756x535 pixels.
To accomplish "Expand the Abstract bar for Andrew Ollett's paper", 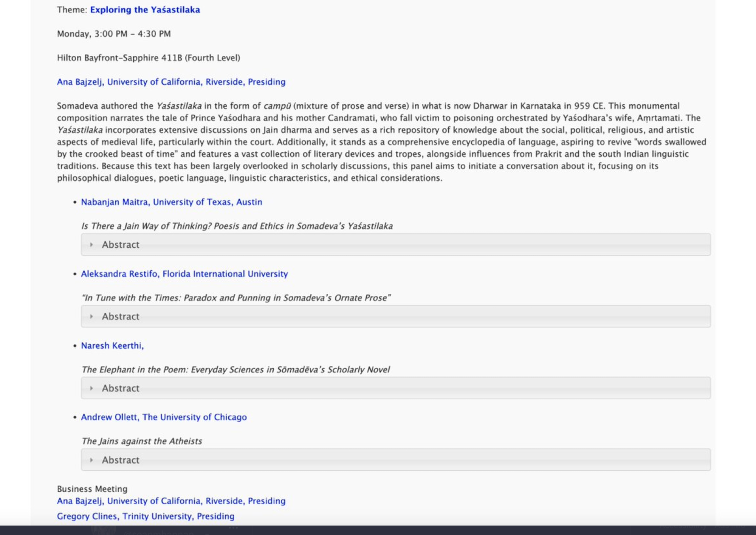I will pos(395,460).
